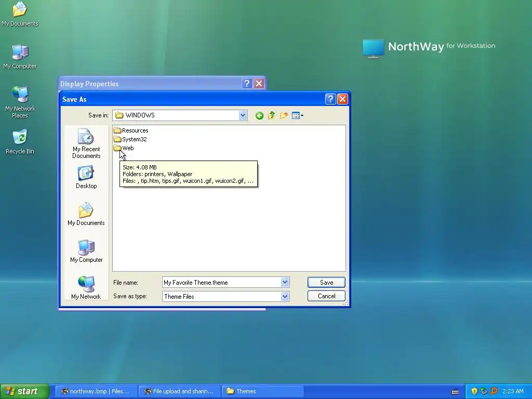Open My Recent Documents in places bar

tap(86, 143)
